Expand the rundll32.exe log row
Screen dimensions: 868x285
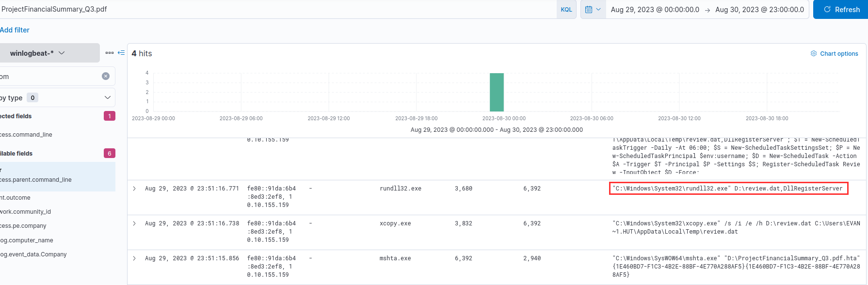(x=134, y=189)
